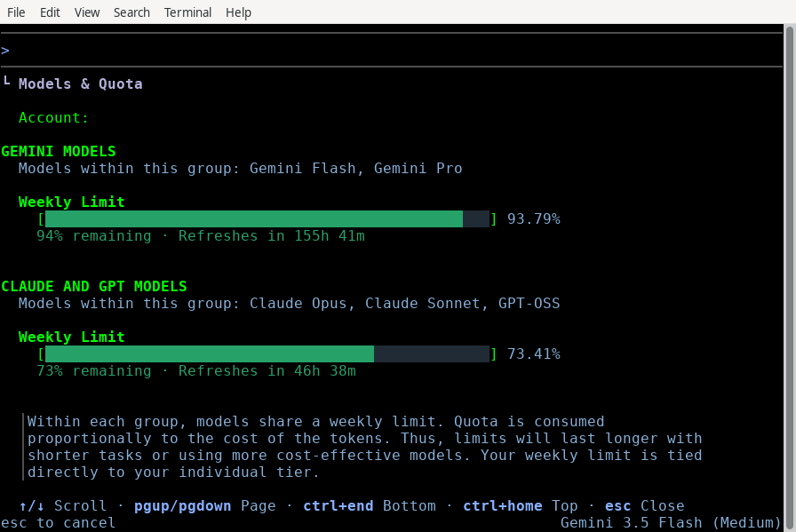Click the prompt input line
The width and height of the screenshot is (796, 532).
(392, 51)
